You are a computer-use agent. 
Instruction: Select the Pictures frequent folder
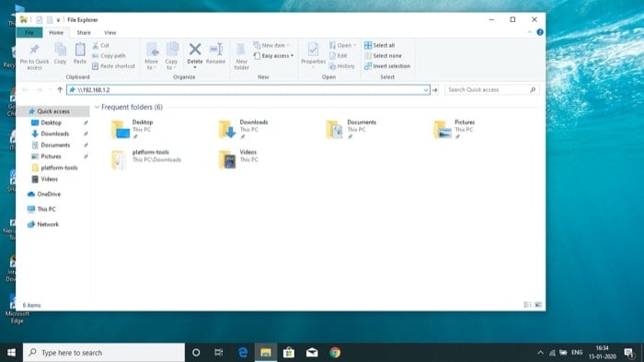pos(454,129)
